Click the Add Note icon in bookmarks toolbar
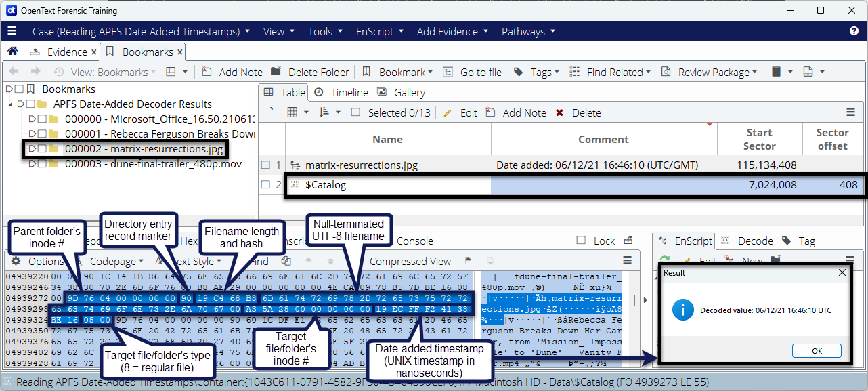 click(207, 72)
